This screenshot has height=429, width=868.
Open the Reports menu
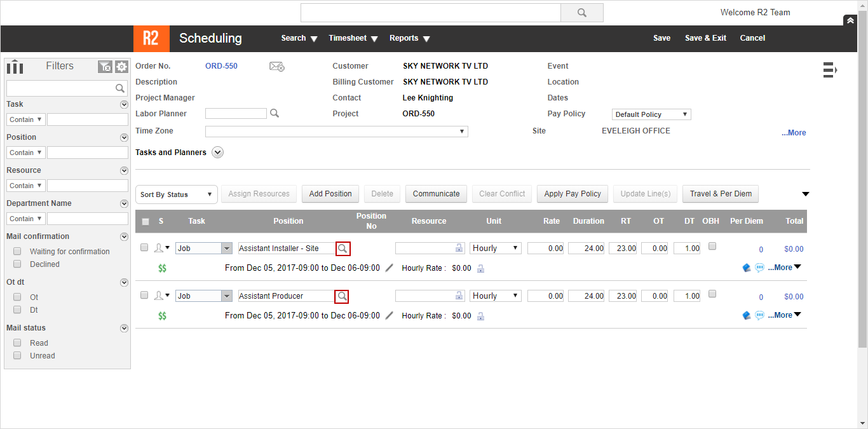click(409, 38)
